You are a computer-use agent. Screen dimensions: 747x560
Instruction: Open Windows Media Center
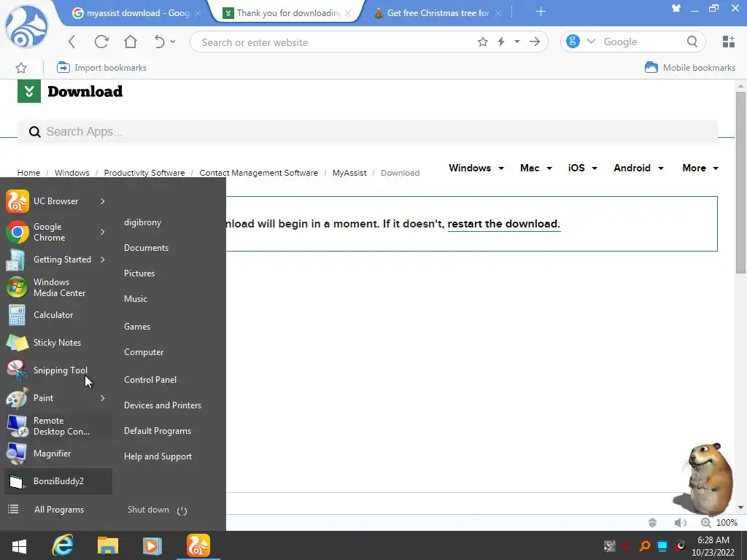(58, 287)
